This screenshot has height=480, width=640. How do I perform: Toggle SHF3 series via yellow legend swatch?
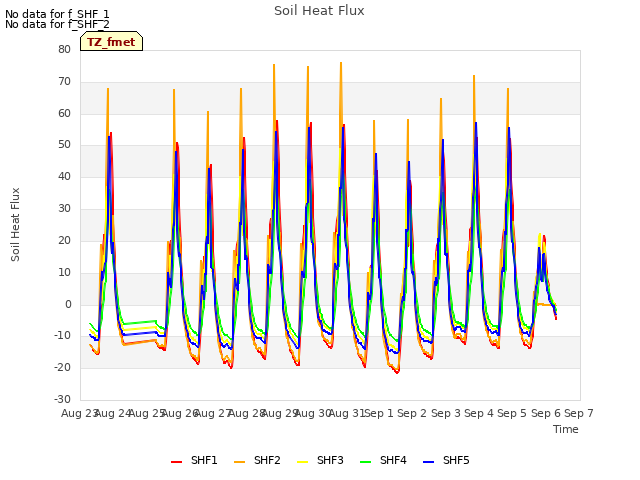(302, 462)
